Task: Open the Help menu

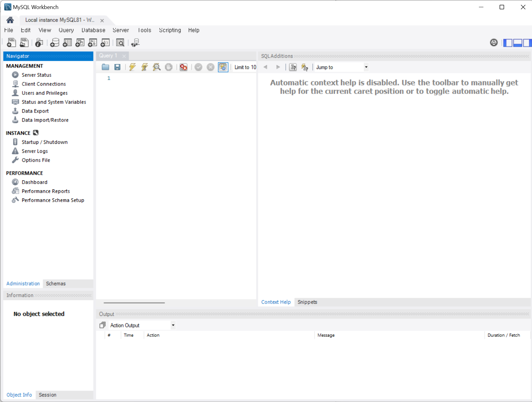Action: [194, 30]
